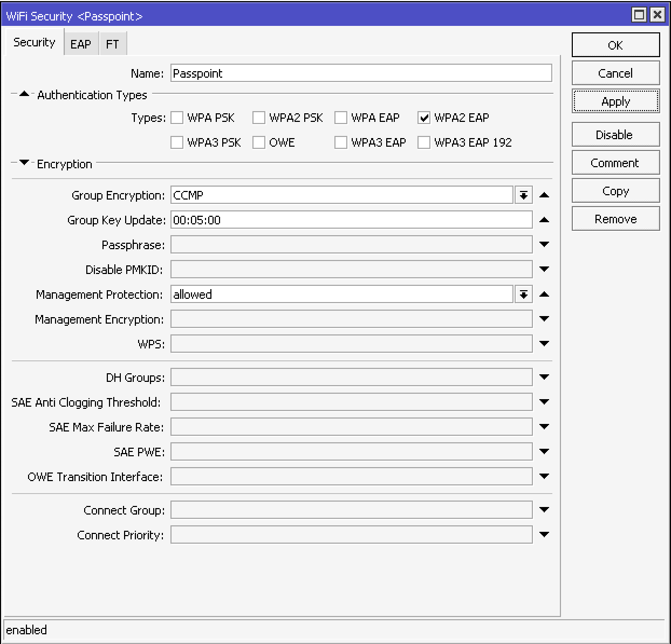Open the FT tab
This screenshot has height=644, width=671.
point(113,44)
